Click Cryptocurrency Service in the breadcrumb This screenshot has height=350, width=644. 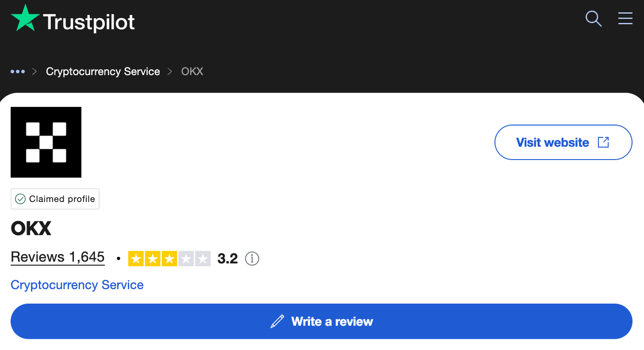(x=103, y=71)
